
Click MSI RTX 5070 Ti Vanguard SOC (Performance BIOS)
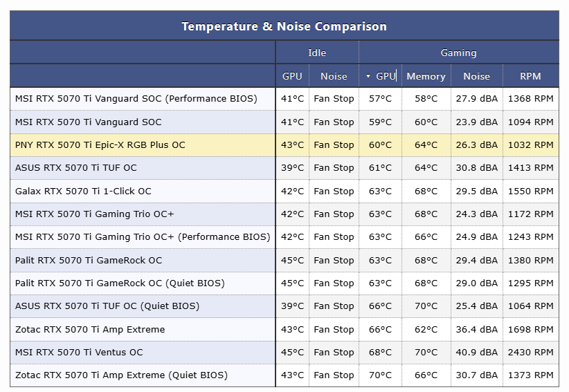pyautogui.click(x=136, y=99)
